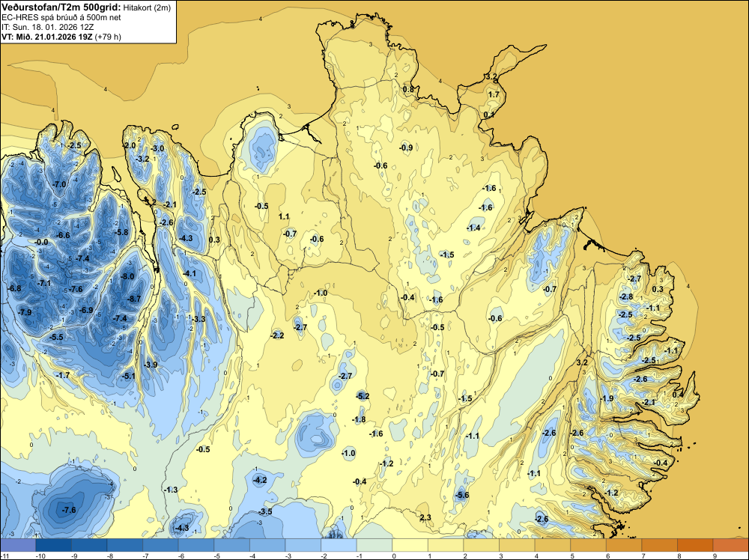Click the darkest blue legend swatch between -10 and -9

53,545
